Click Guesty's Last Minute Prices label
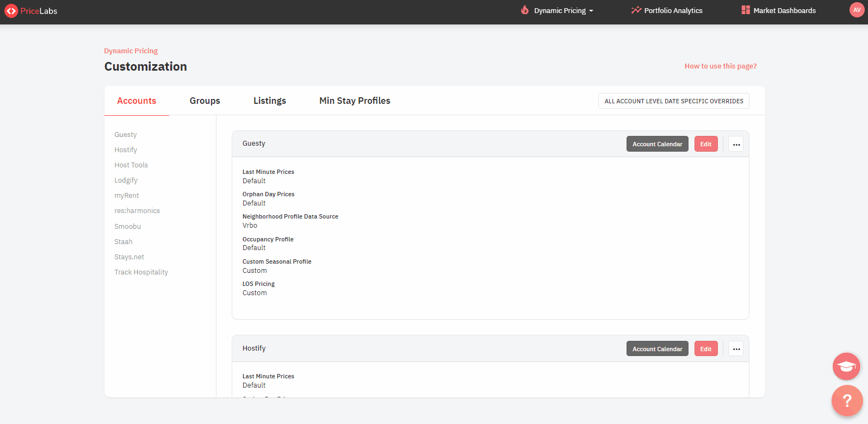Viewport: 868px width, 424px height. point(268,172)
